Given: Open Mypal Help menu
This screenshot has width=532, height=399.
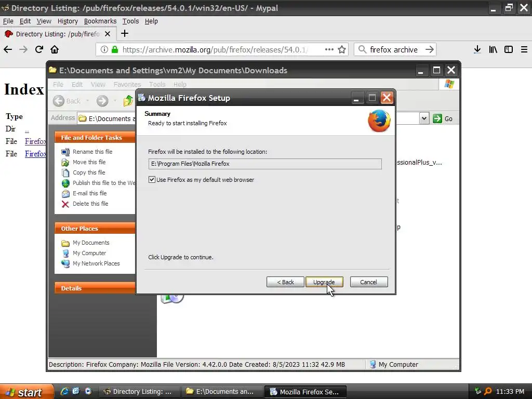Looking at the screenshot, I should point(151,21).
